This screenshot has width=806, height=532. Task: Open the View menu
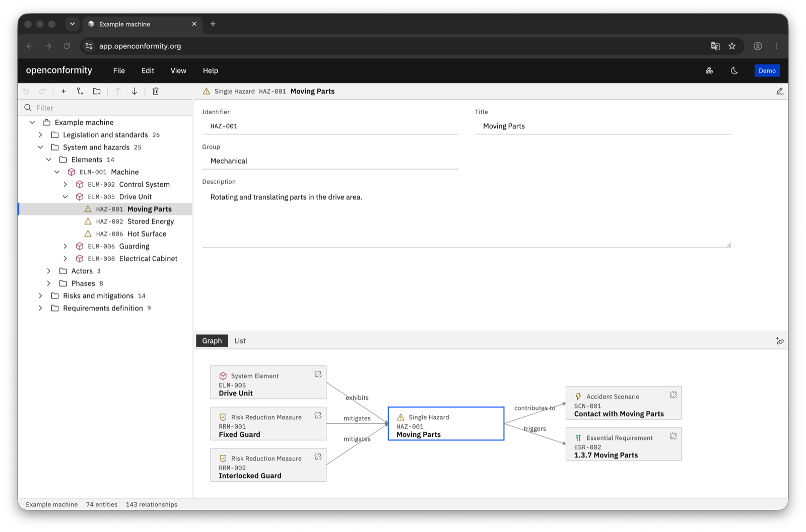point(178,70)
